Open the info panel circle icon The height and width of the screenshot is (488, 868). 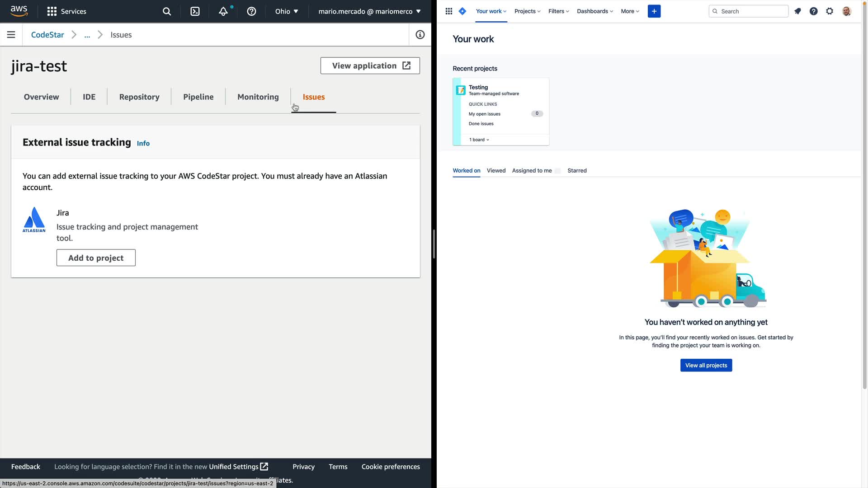pyautogui.click(x=420, y=35)
